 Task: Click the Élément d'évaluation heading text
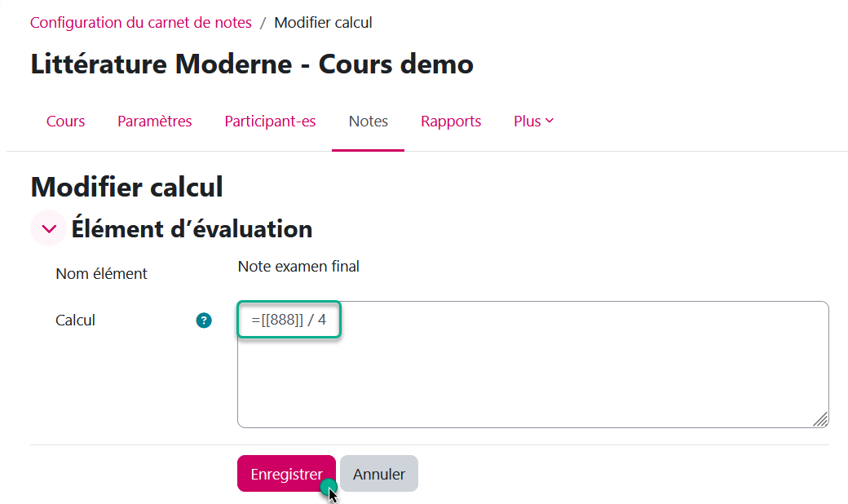point(192,229)
